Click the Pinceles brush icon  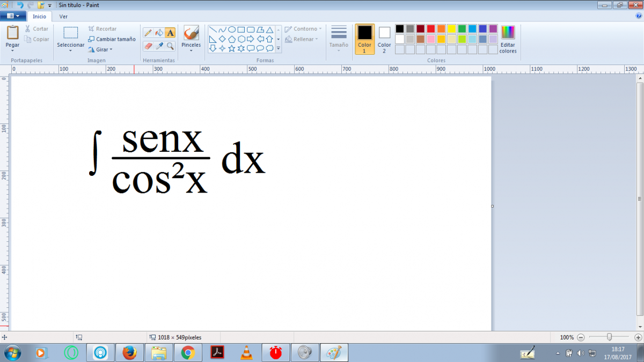[x=191, y=33]
